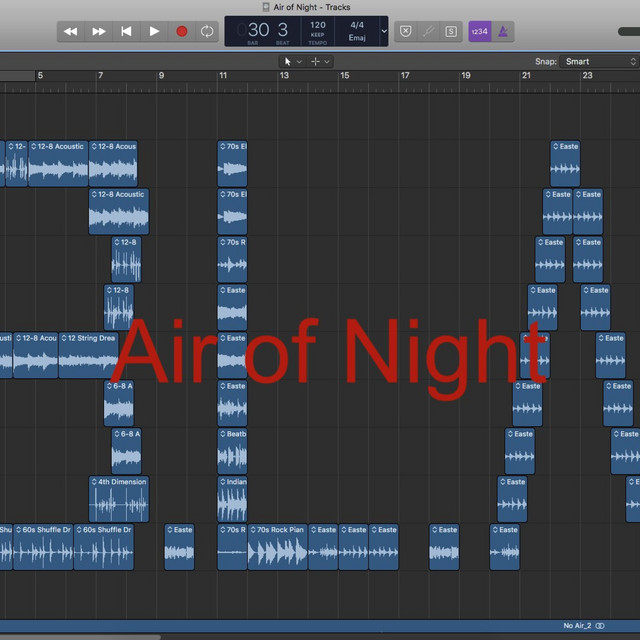Select the 12 String Drea region

coord(88,355)
